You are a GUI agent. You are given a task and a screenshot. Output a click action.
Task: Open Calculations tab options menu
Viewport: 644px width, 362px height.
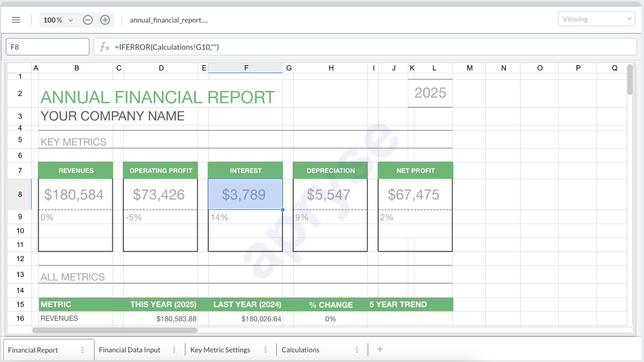click(x=357, y=350)
